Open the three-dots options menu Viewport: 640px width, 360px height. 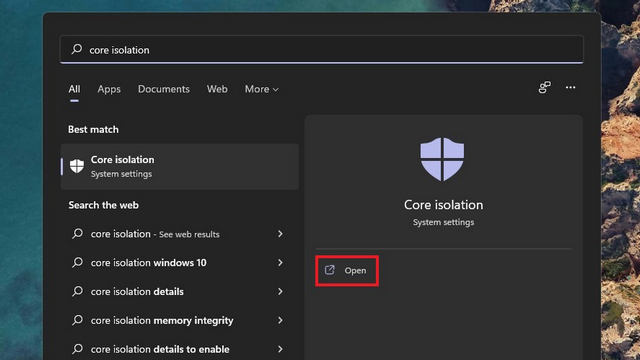click(570, 87)
